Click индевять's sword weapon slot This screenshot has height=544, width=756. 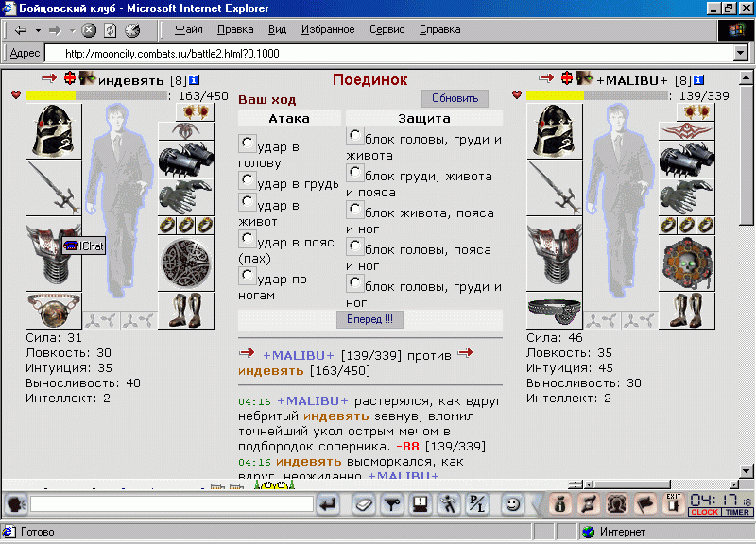[54, 187]
